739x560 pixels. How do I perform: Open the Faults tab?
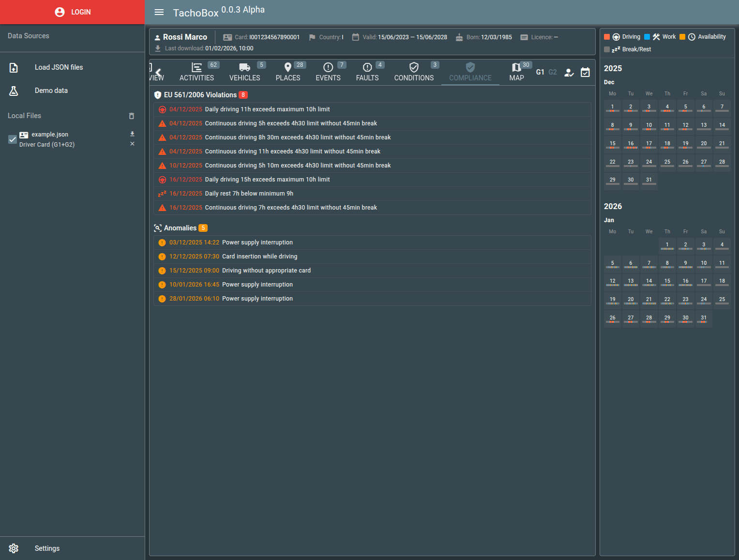(x=367, y=72)
